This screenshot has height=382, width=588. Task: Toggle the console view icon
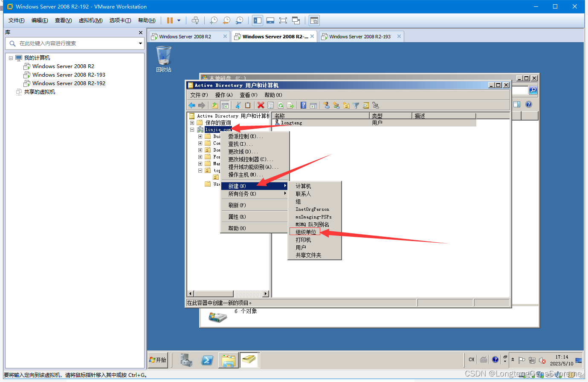pyautogui.click(x=314, y=20)
